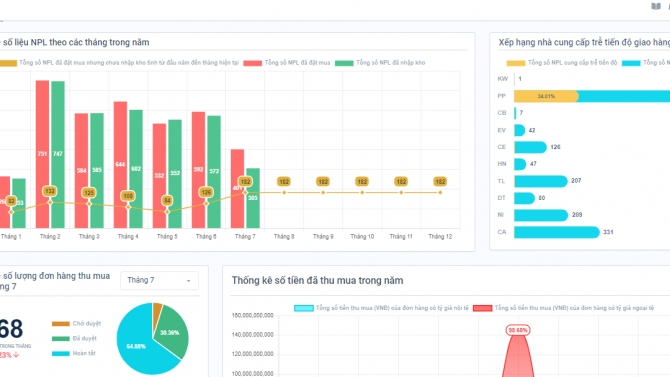Toggle the 'Hoàn tất' pie legend entry
This screenshot has width=670, height=377.
pyautogui.click(x=73, y=353)
